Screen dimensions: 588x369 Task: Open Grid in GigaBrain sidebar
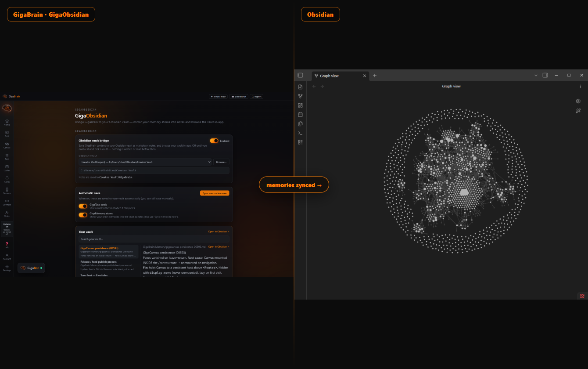(7, 134)
